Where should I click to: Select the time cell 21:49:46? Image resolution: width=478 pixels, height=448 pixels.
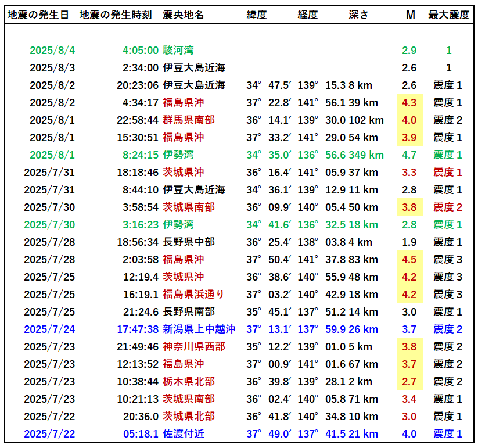138,347
